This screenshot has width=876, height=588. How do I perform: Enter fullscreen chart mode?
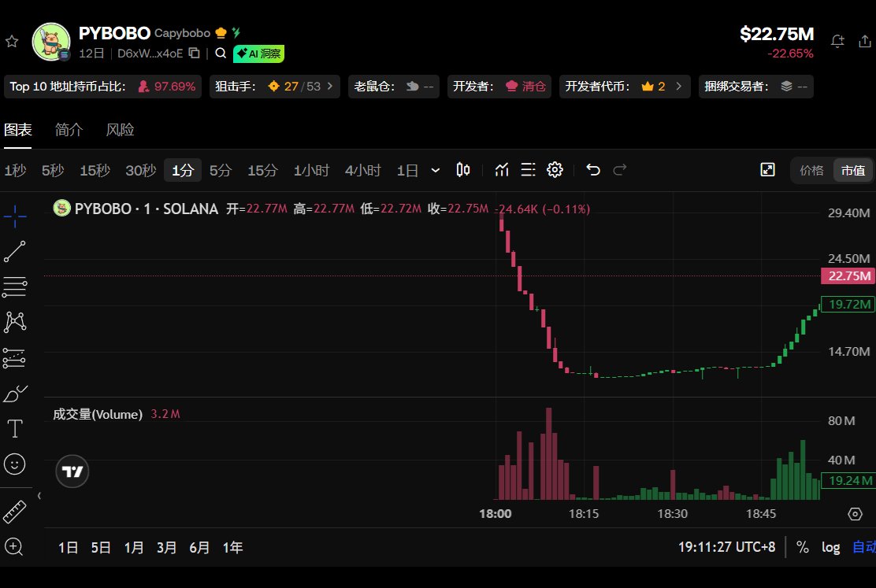pyautogui.click(x=767, y=170)
